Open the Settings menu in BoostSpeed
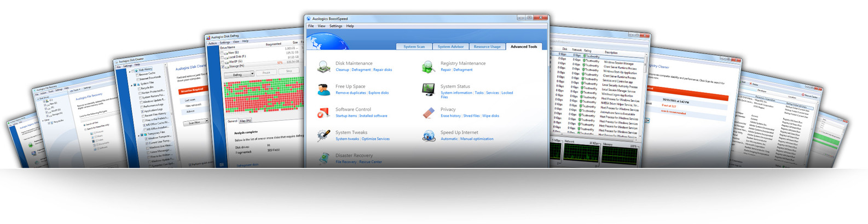The width and height of the screenshot is (868, 224). [x=335, y=26]
